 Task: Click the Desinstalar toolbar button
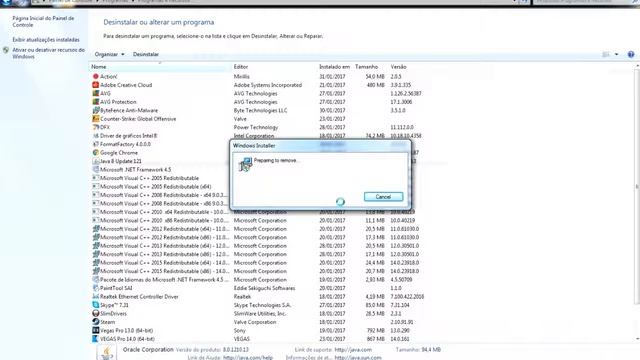tap(146, 54)
